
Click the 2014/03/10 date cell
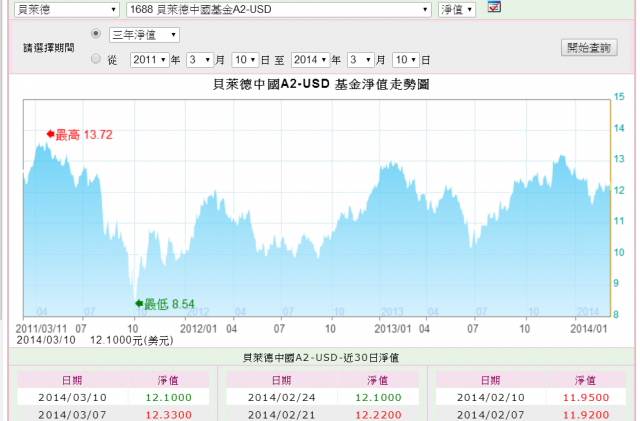coord(73,397)
